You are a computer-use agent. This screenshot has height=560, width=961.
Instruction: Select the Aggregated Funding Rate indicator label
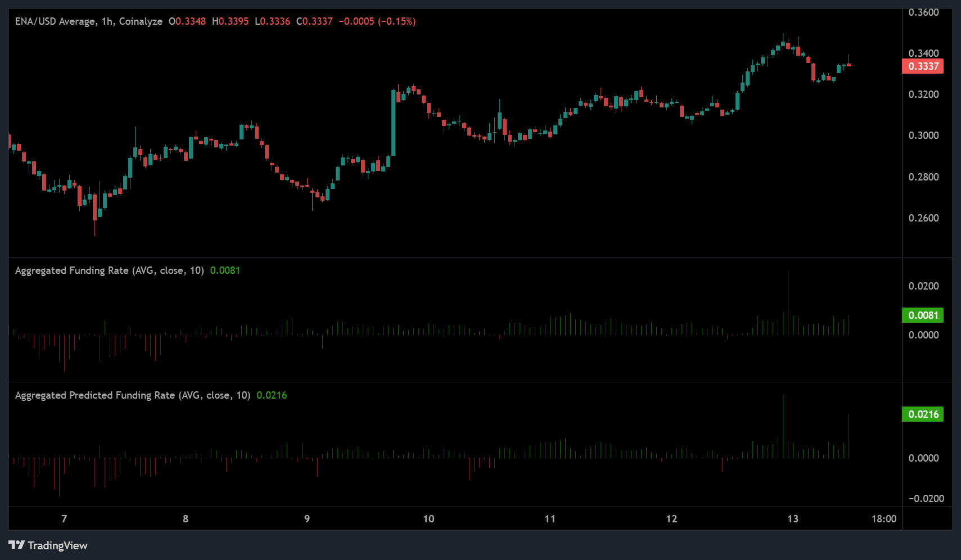(109, 270)
